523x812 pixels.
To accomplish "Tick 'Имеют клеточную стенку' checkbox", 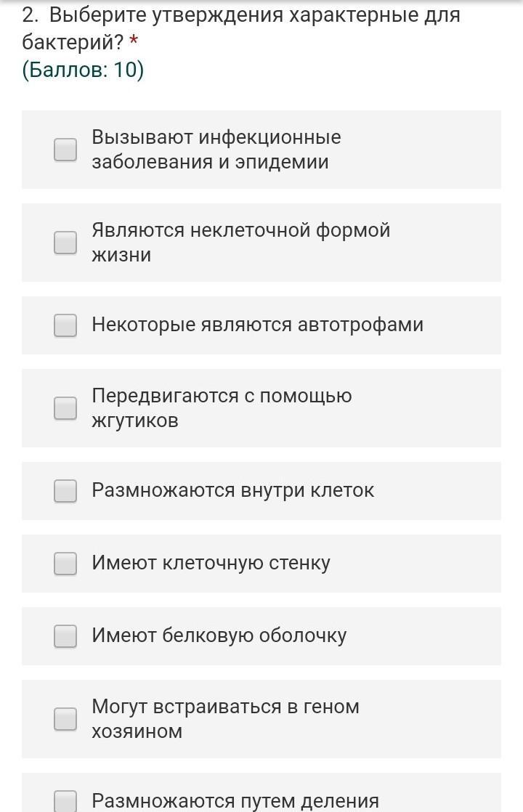I will pos(65,564).
